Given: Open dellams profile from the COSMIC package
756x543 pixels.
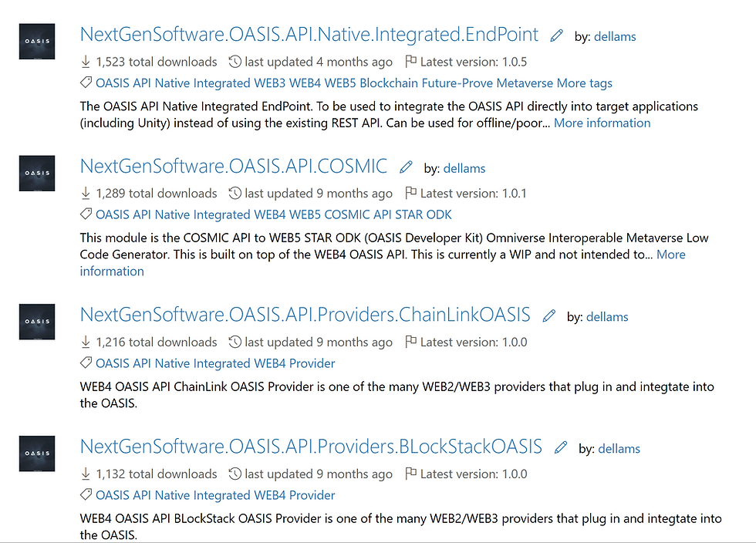Looking at the screenshot, I should (464, 168).
